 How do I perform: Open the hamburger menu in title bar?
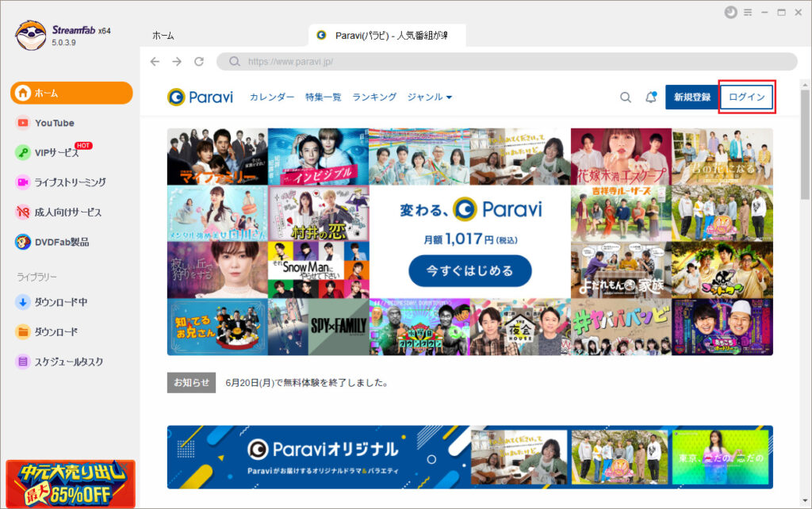pos(748,13)
